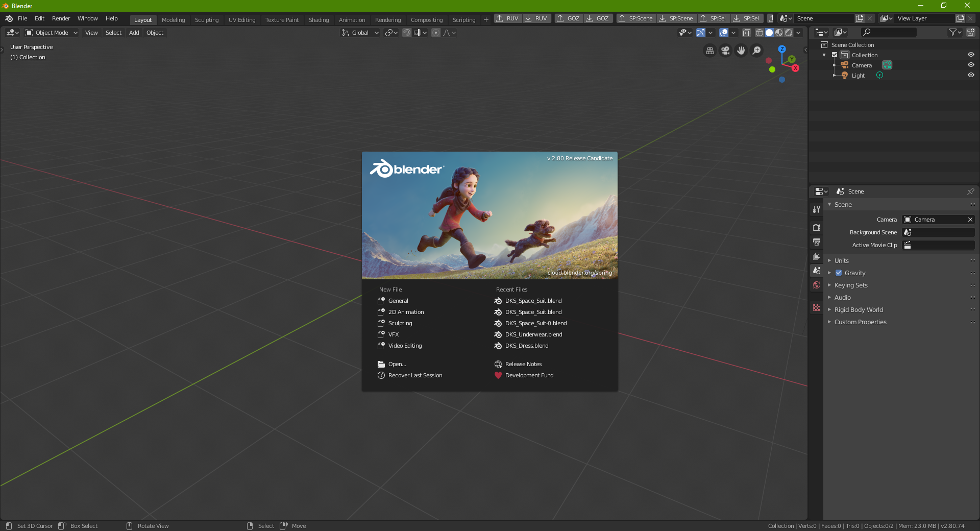The height and width of the screenshot is (531, 980).
Task: Expand the Custom Properties panel
Action: pos(860,322)
